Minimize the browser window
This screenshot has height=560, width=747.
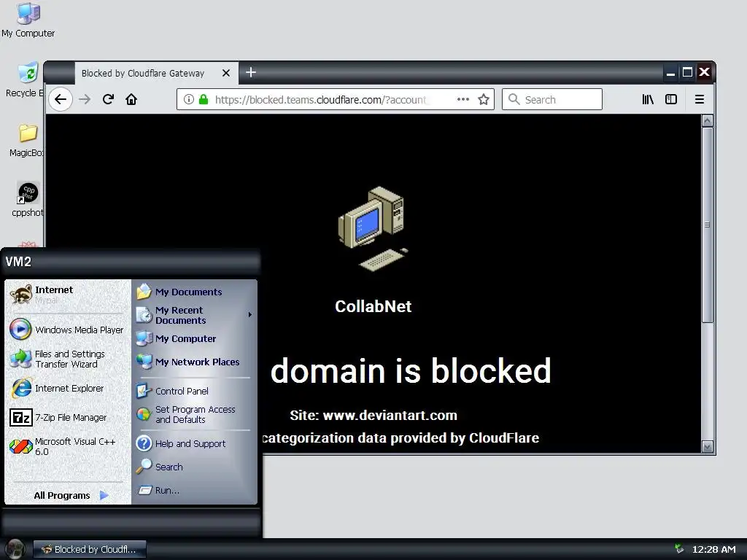click(671, 72)
